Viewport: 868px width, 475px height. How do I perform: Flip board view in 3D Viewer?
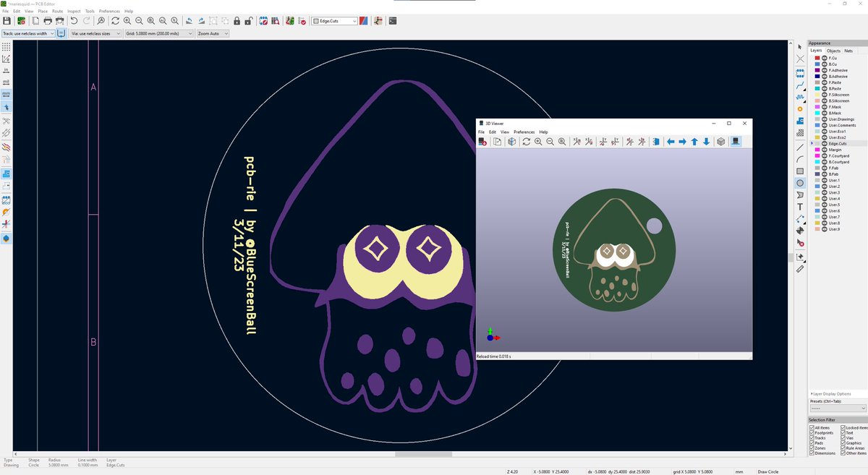[656, 142]
